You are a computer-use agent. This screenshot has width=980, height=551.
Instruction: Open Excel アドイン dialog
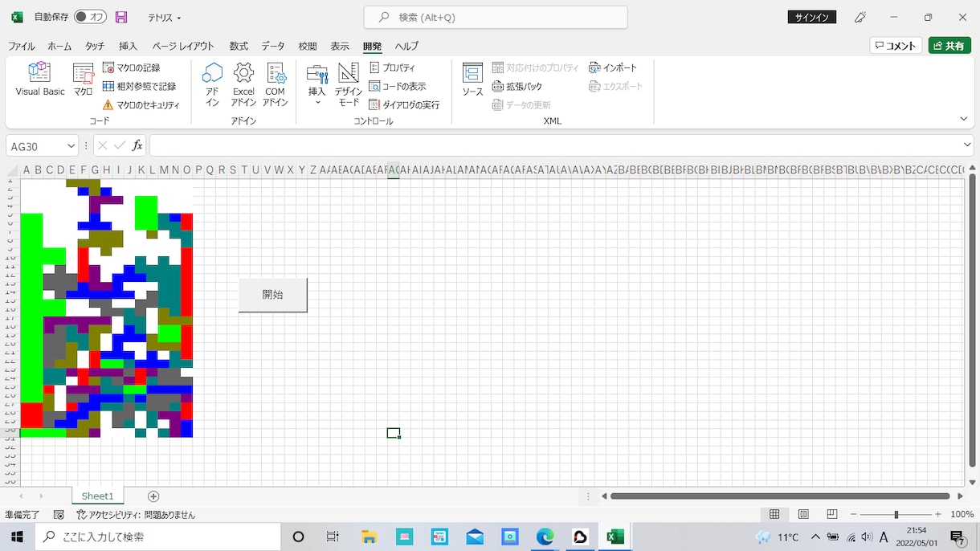(243, 84)
